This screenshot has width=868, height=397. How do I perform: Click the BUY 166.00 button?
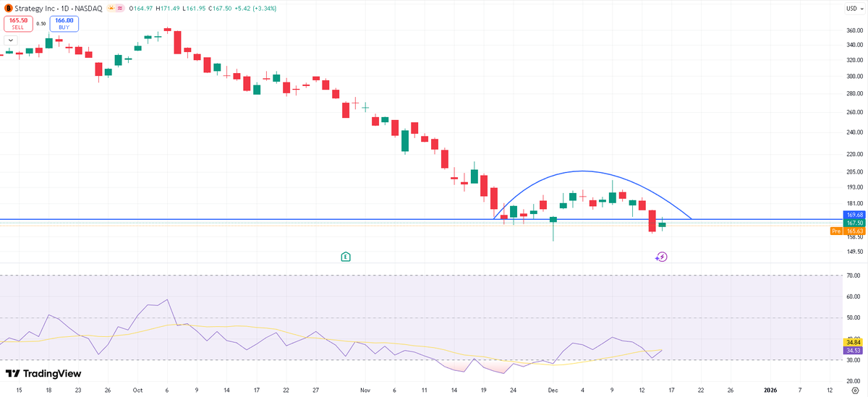64,23
